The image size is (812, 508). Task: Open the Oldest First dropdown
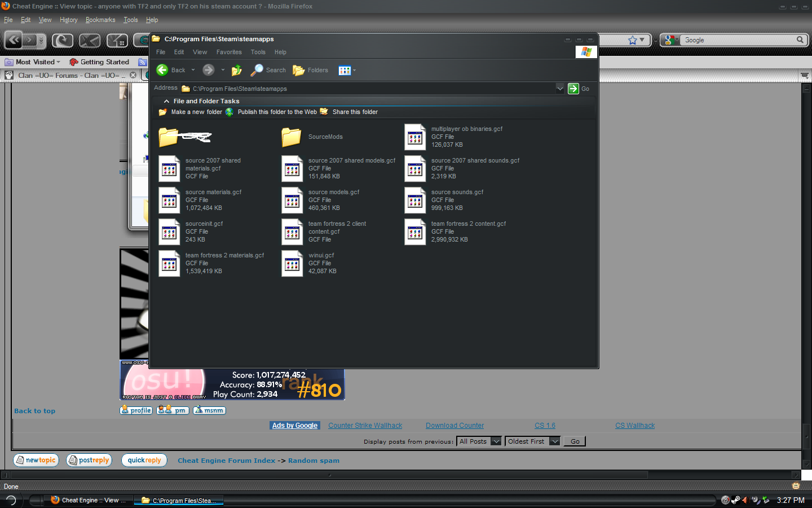[533, 441]
